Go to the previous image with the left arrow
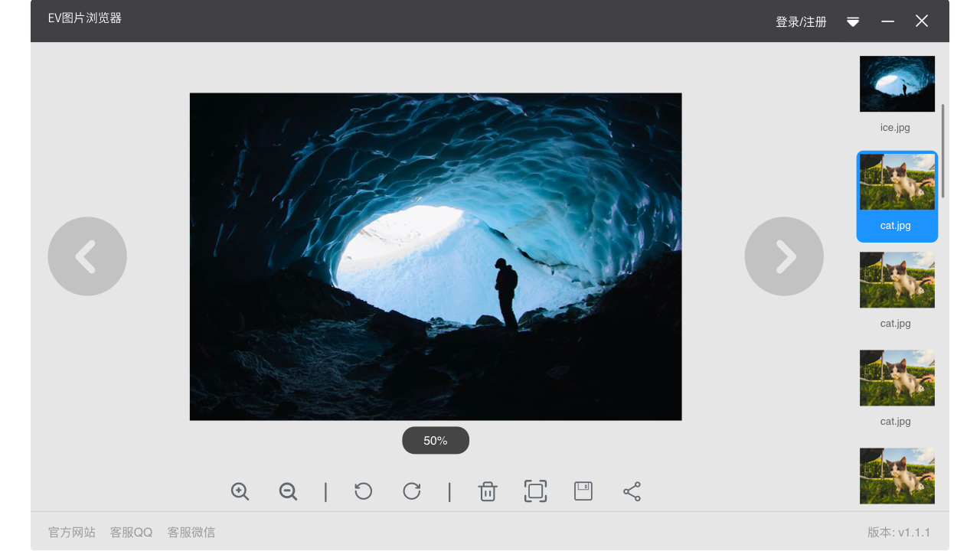The height and width of the screenshot is (551, 980). 87,256
